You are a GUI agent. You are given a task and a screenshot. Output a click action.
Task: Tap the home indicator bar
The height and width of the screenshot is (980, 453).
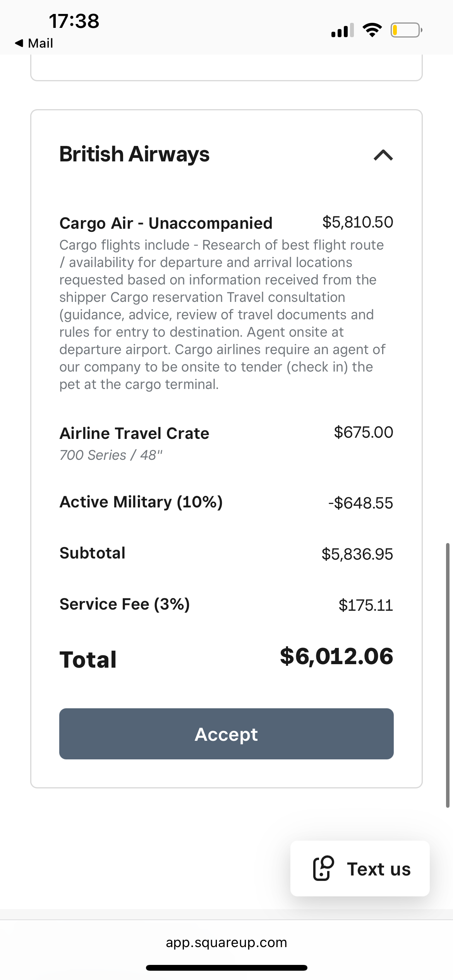click(x=226, y=968)
